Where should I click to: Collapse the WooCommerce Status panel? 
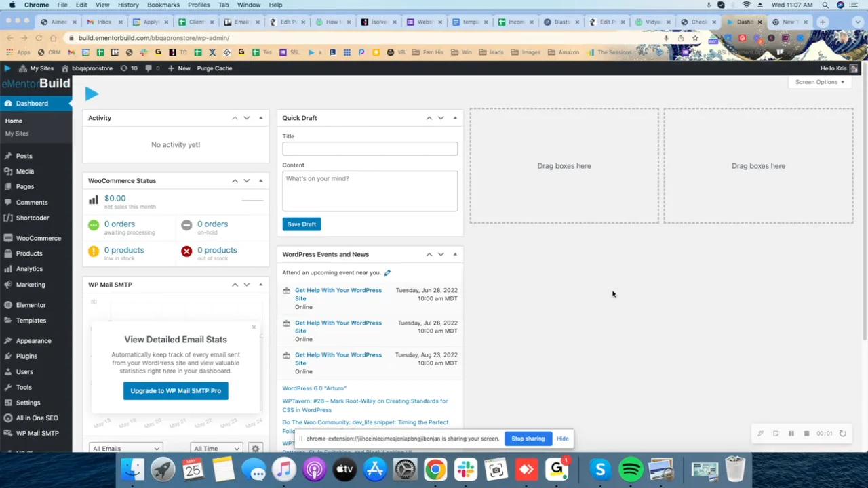260,181
